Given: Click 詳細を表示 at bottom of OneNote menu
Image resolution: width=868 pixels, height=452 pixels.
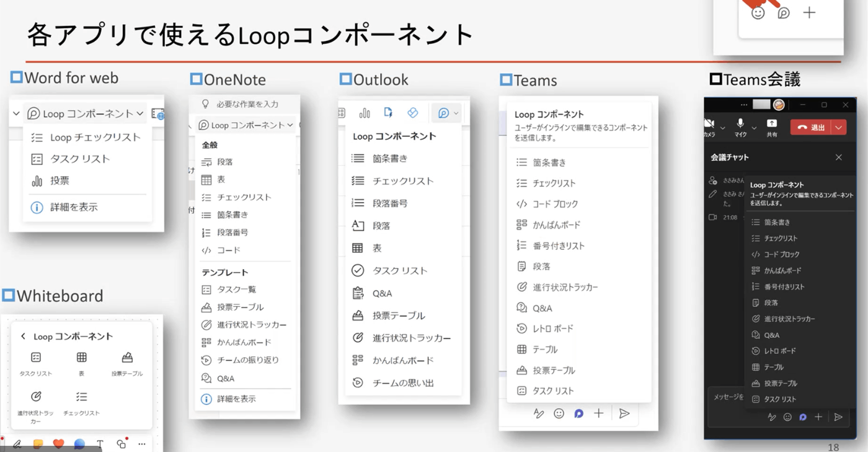Looking at the screenshot, I should pyautogui.click(x=246, y=399).
